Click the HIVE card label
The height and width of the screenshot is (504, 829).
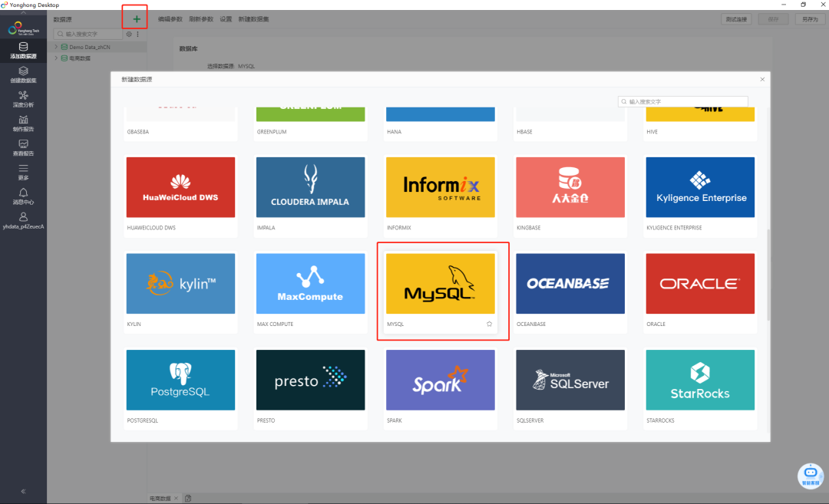point(652,131)
